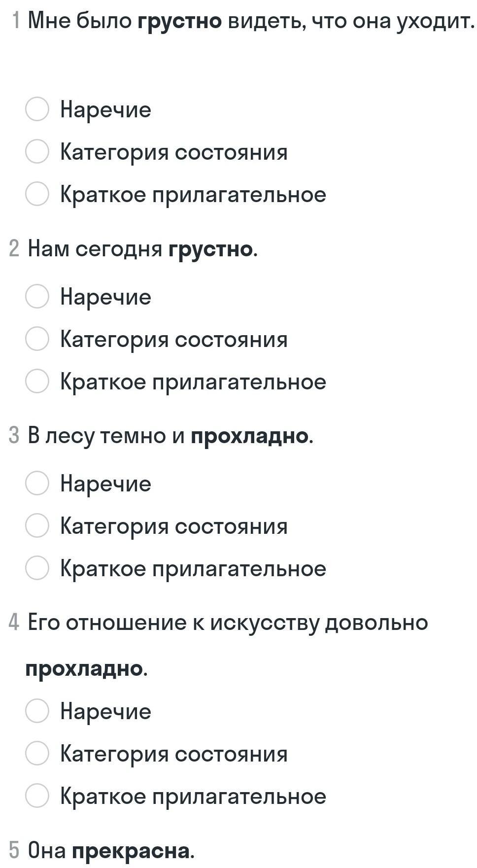Click the question number 3 marker
The height and width of the screenshot is (868, 477).
click(14, 436)
